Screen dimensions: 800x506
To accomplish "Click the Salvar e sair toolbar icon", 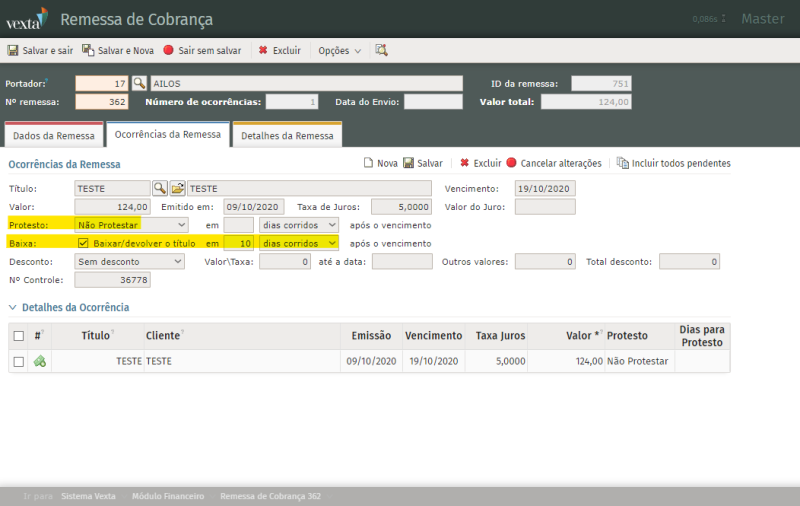I will coord(13,50).
